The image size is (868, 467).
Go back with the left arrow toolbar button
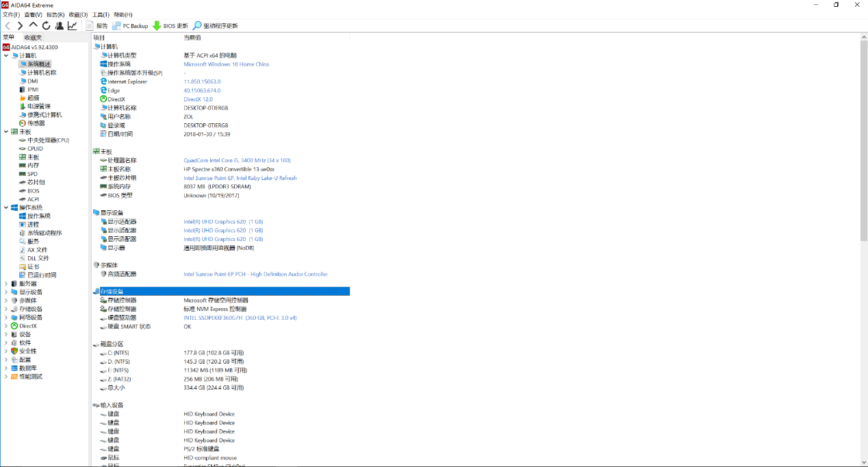coord(8,25)
